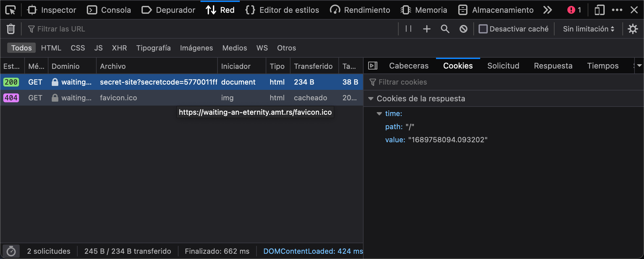This screenshot has width=644, height=259.
Task: Filter by Otros requests
Action: tap(287, 48)
